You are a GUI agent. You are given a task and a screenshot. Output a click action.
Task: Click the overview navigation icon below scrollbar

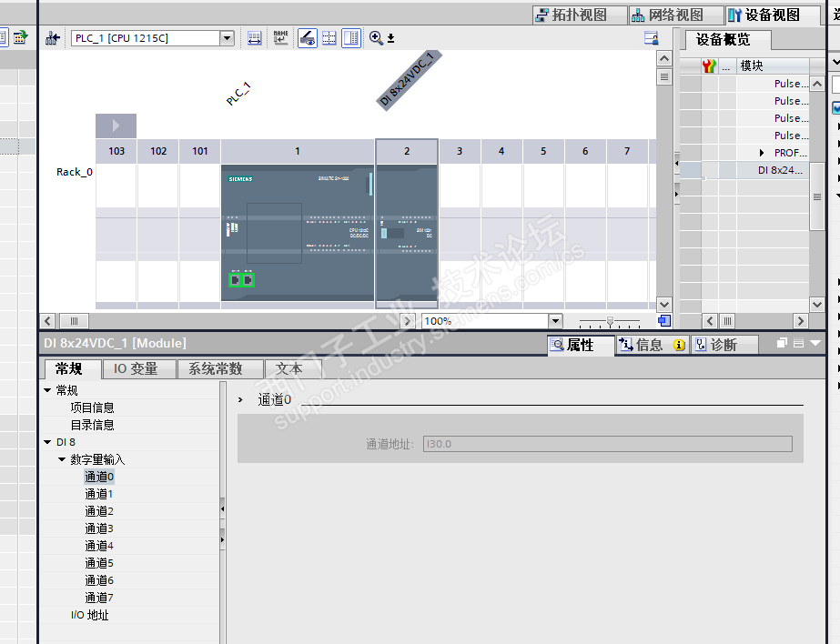click(x=664, y=321)
